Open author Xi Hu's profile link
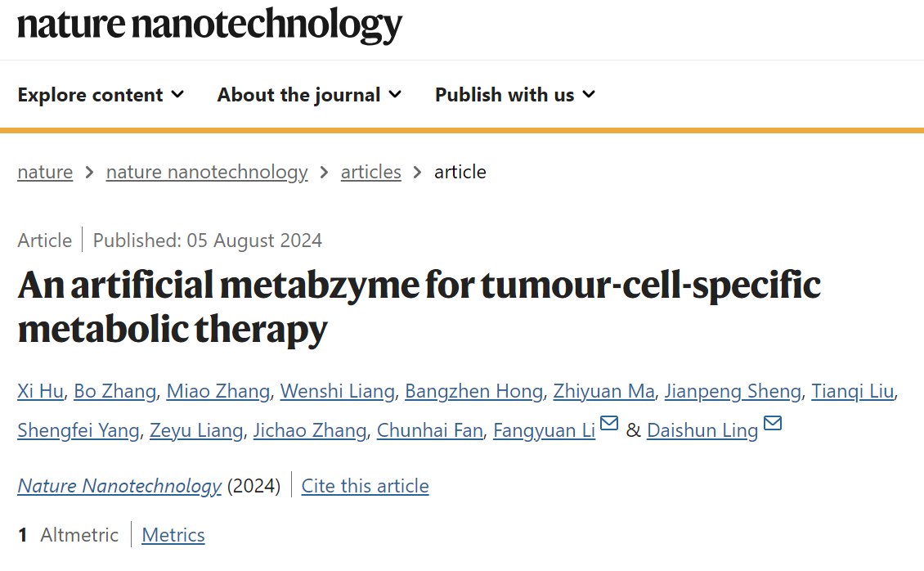924x571 pixels. pos(40,391)
